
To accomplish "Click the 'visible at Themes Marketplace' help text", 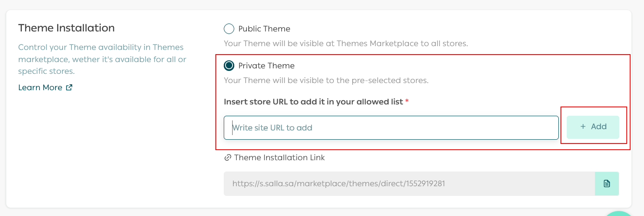I will tap(346, 43).
